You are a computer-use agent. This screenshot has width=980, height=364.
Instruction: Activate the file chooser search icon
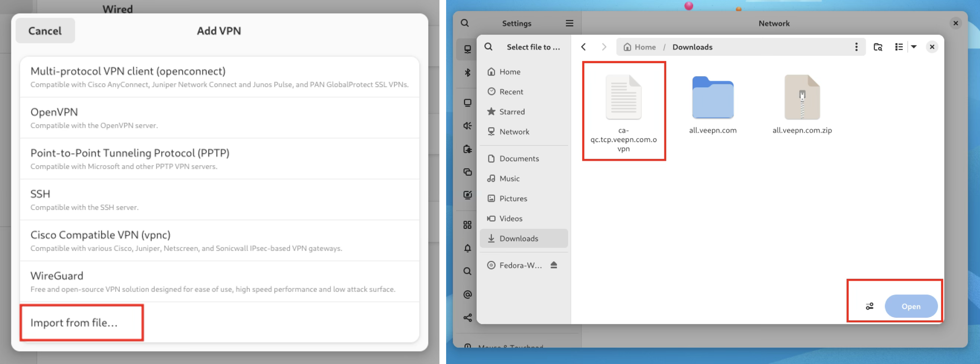489,47
